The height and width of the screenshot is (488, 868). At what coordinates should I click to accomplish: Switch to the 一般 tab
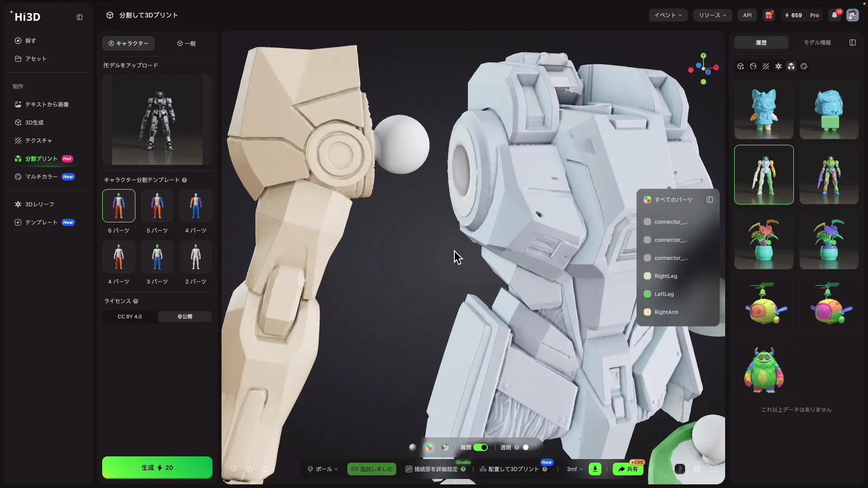point(186,43)
